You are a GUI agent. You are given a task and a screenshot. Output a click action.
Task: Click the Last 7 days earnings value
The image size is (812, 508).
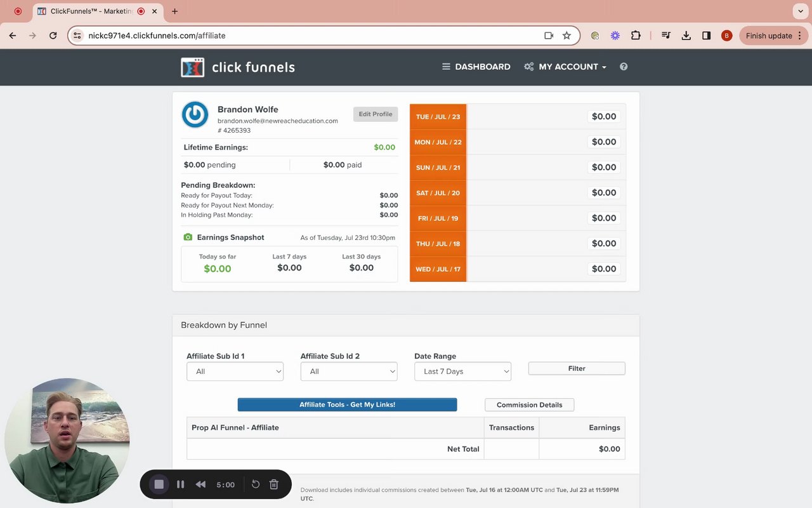(x=289, y=268)
